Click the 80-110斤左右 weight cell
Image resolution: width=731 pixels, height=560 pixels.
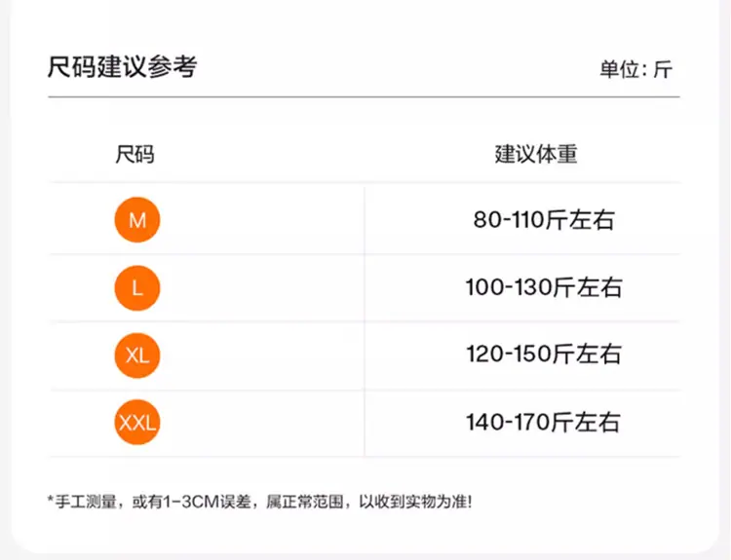pos(544,220)
